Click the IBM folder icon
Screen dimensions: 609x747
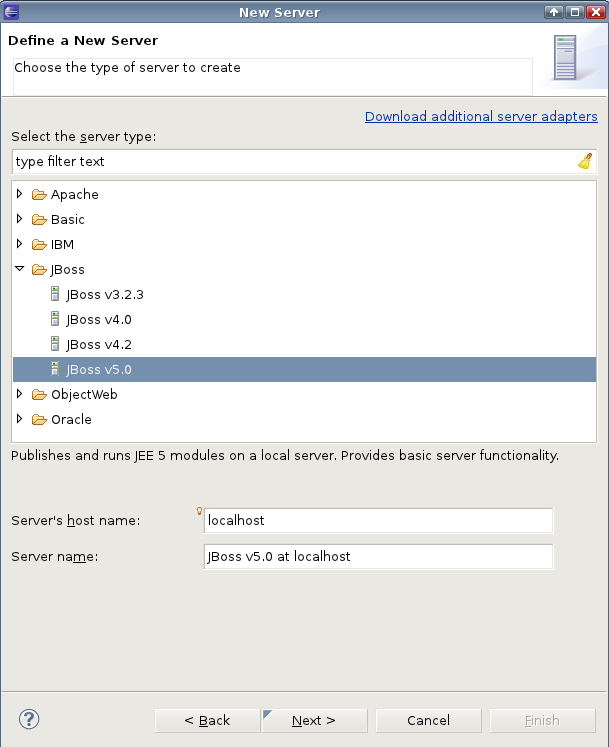pos(39,244)
